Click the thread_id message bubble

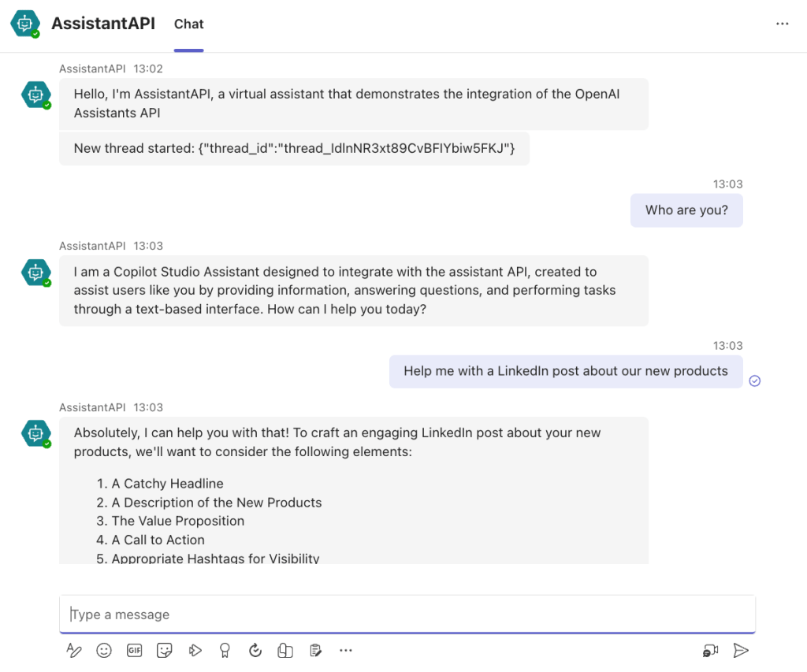point(294,148)
